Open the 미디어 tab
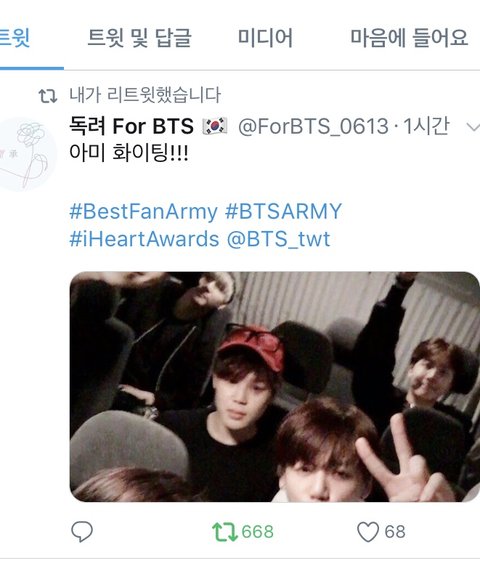 pos(265,37)
